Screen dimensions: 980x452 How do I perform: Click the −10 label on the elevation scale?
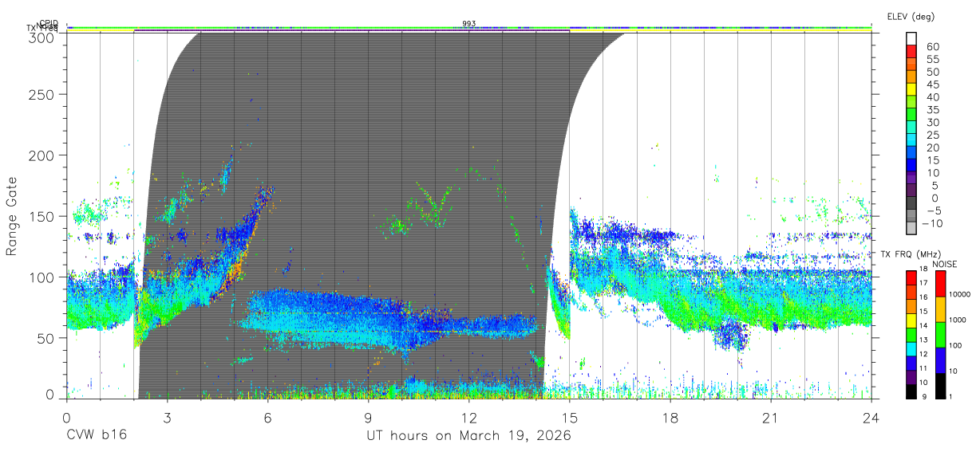932,223
